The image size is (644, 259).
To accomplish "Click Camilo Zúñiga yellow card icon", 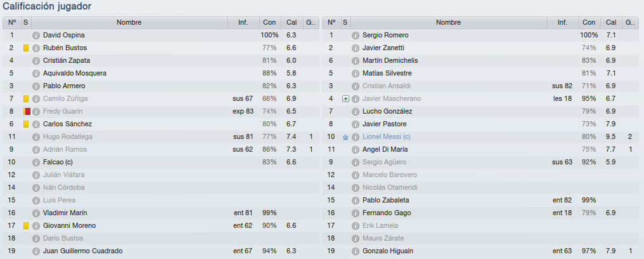I will click(26, 98).
